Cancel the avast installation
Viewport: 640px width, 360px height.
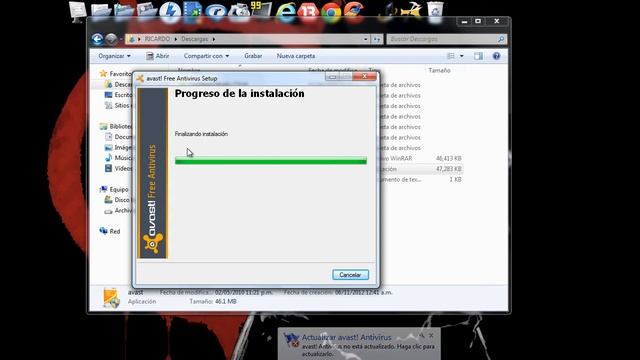(350, 275)
